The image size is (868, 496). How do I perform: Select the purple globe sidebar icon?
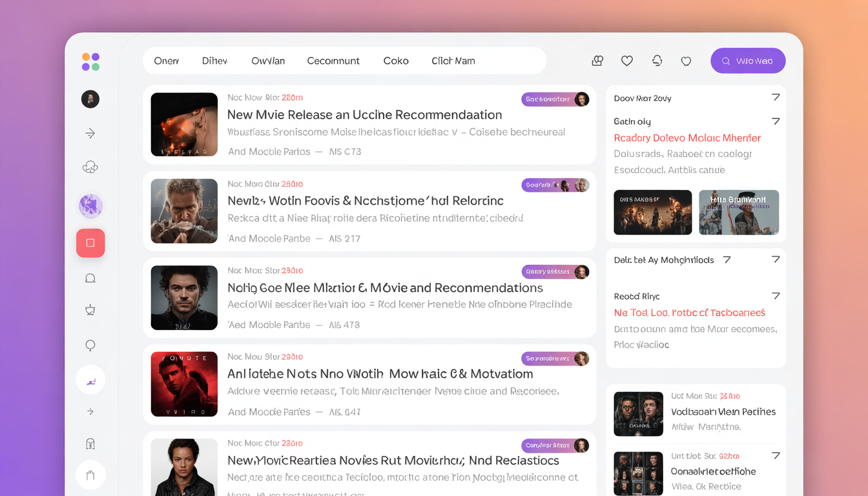(x=90, y=206)
